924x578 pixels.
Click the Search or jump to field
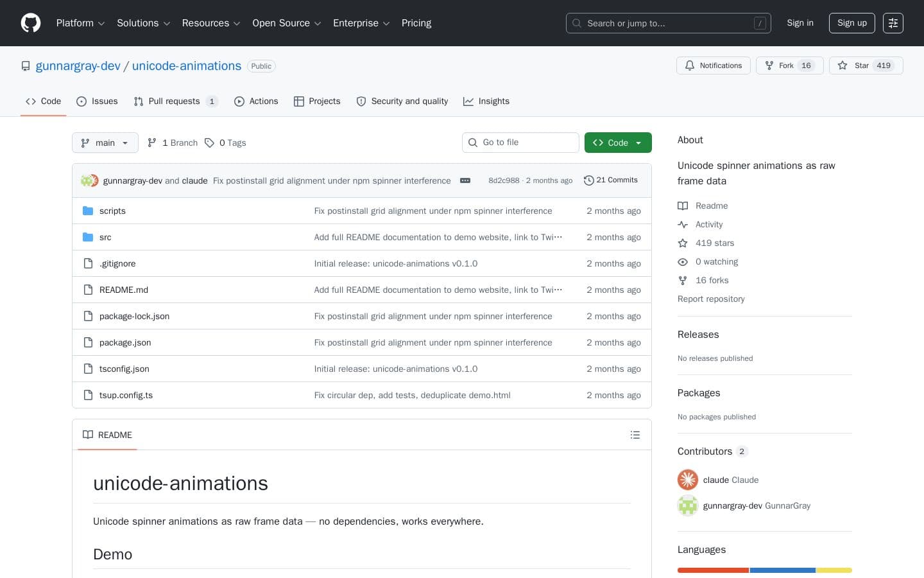coord(669,23)
